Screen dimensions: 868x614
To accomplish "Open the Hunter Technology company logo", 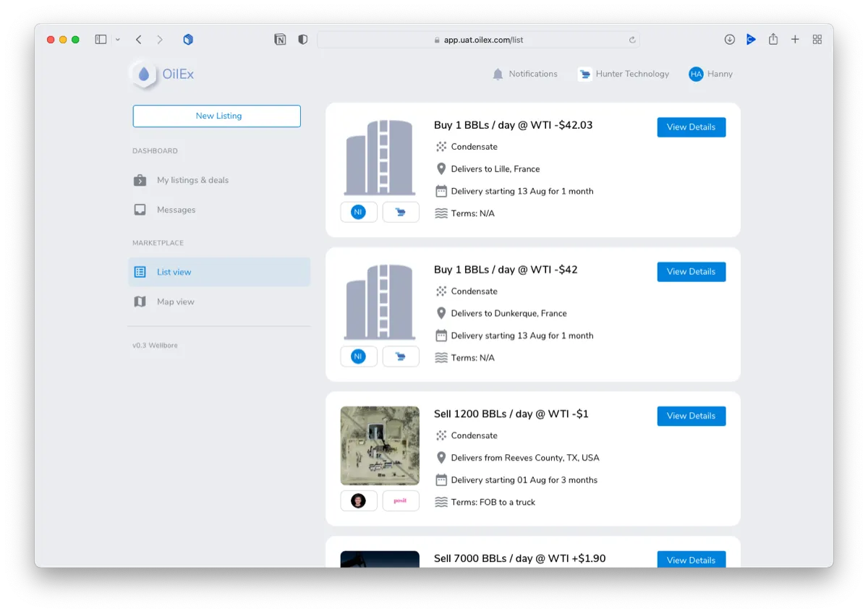I will (x=585, y=74).
